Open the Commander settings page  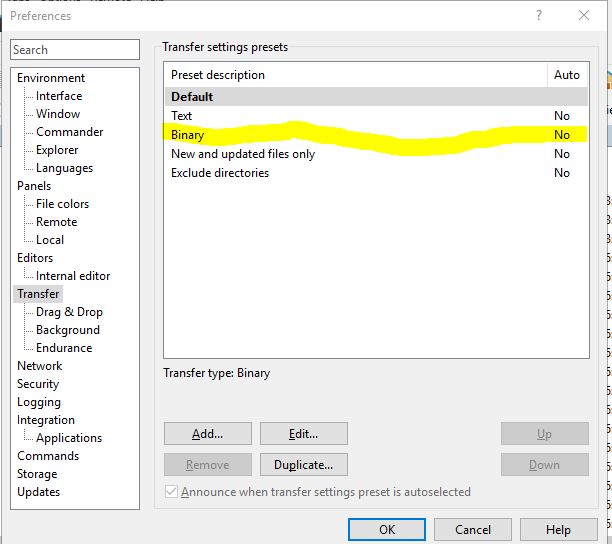coord(69,132)
